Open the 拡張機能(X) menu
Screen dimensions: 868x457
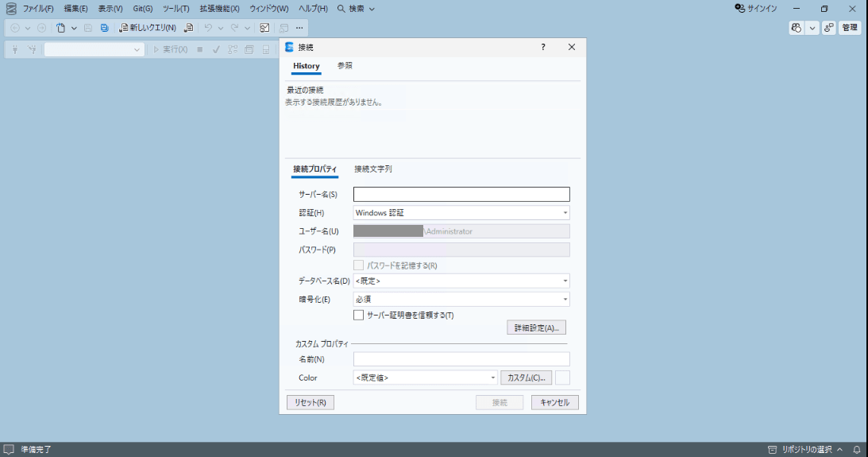click(220, 9)
